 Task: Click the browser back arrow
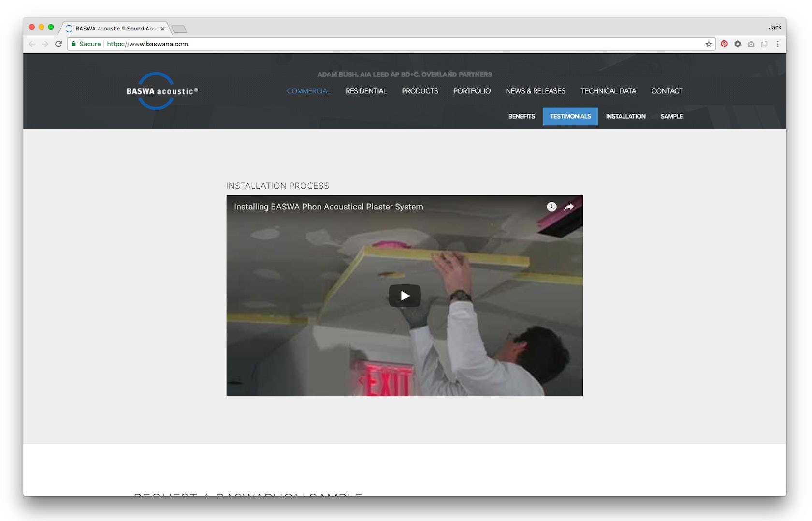(x=32, y=44)
